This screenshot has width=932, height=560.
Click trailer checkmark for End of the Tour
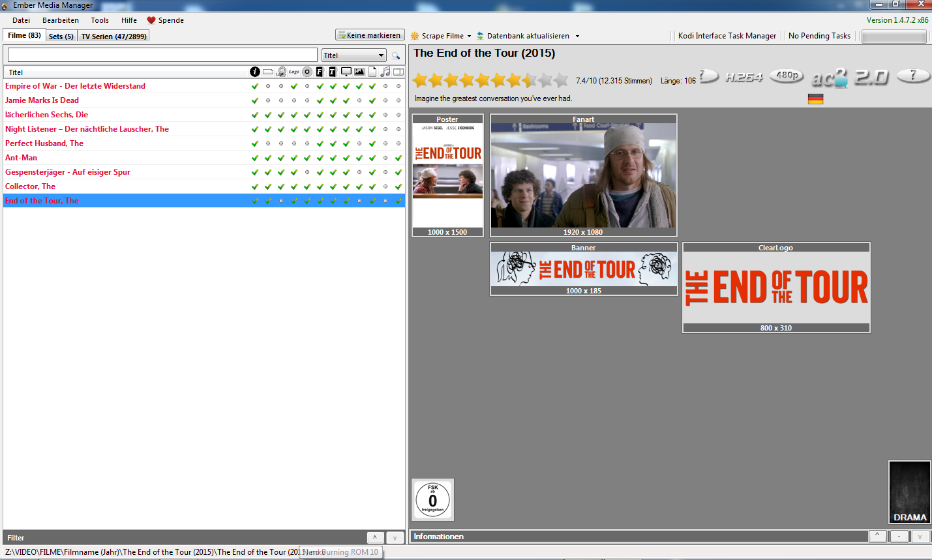(398, 201)
